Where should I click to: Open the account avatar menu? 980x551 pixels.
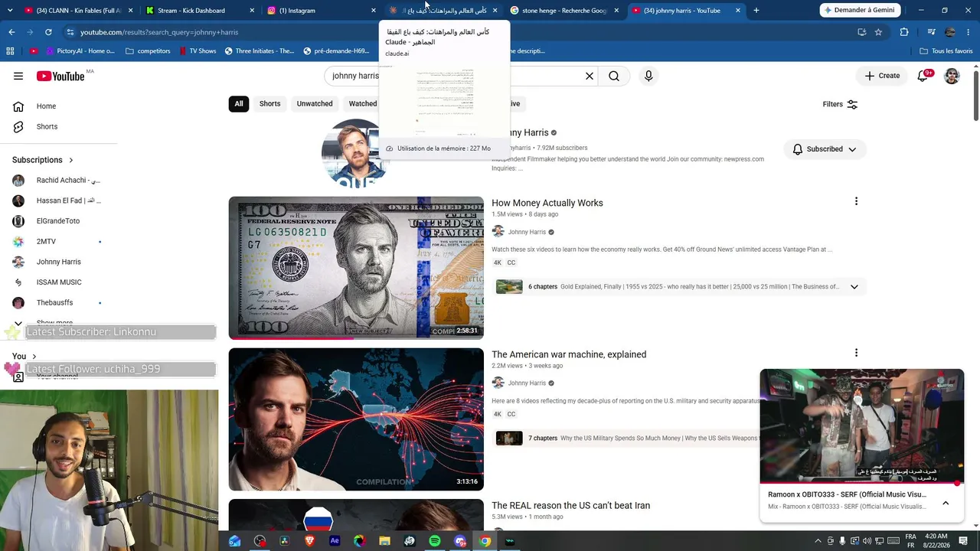(x=952, y=76)
